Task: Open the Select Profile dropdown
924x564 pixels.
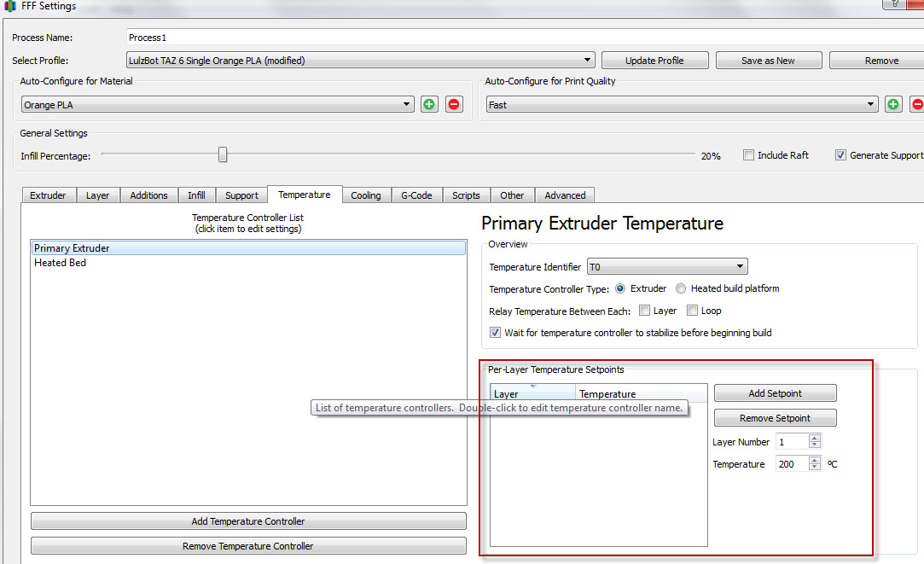Action: click(x=361, y=60)
